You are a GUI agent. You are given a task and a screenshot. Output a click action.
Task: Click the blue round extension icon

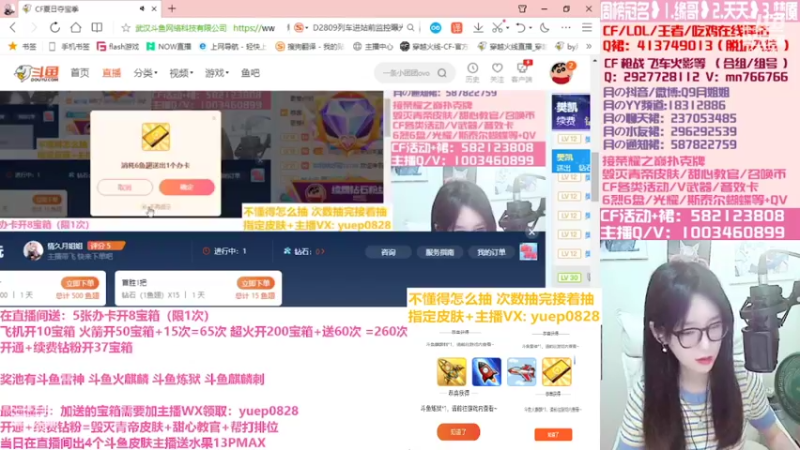point(435,28)
